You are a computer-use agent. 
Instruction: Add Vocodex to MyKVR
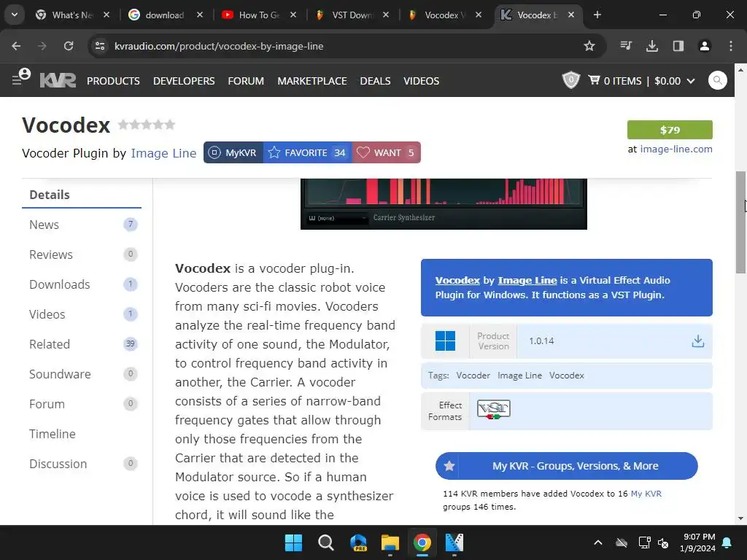click(233, 152)
